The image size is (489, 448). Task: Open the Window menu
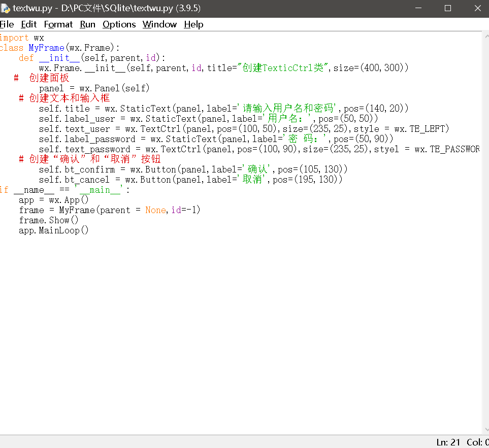[x=159, y=24]
